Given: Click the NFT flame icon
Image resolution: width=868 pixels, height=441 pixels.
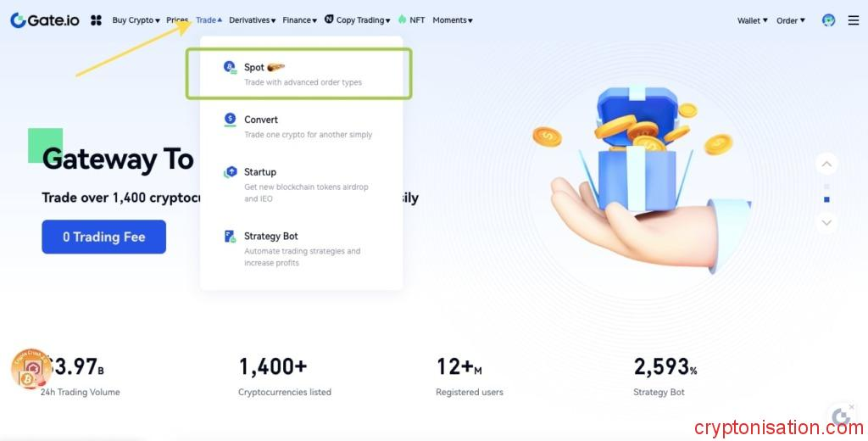Looking at the screenshot, I should [x=402, y=20].
